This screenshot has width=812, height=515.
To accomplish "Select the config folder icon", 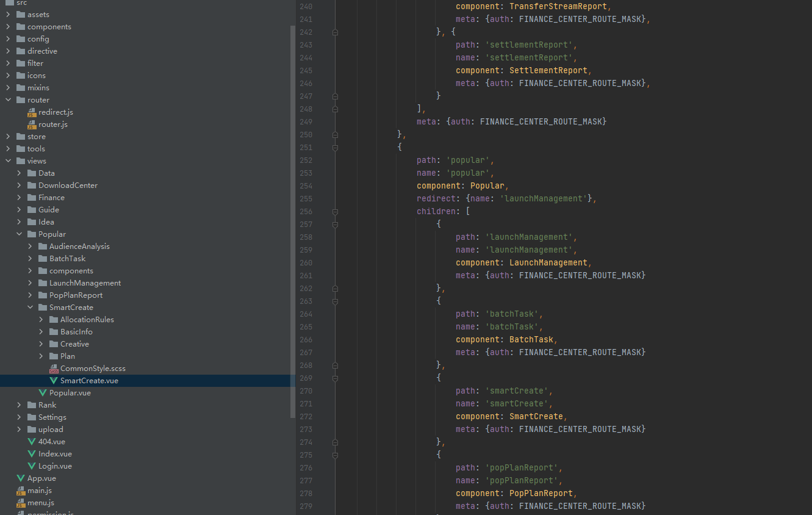I will click(x=21, y=39).
